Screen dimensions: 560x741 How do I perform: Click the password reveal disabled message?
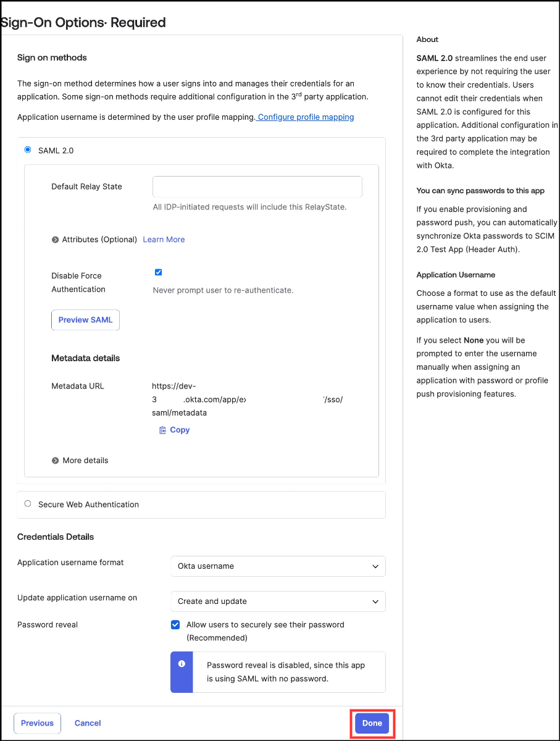(x=286, y=672)
